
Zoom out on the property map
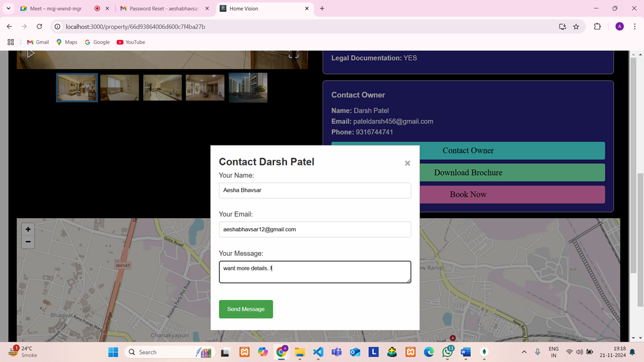pos(28,242)
